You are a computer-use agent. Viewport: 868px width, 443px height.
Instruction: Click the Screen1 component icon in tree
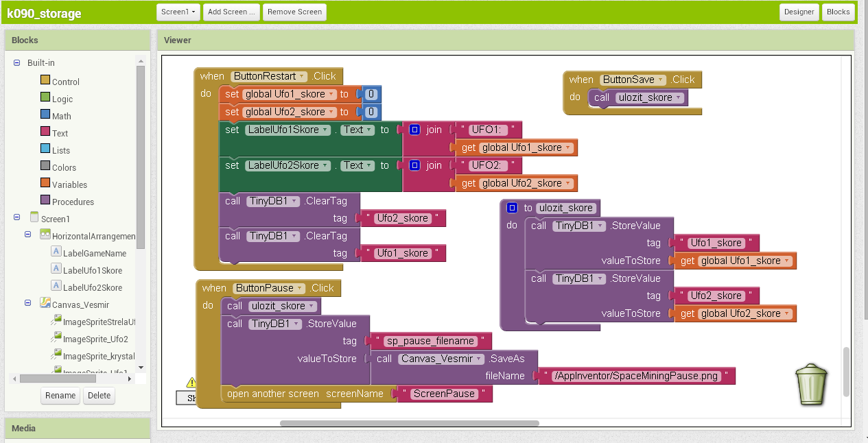[x=34, y=218]
